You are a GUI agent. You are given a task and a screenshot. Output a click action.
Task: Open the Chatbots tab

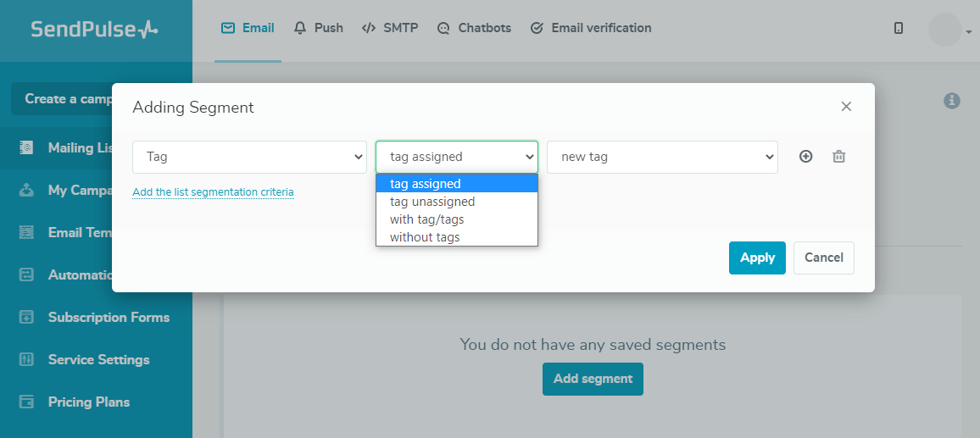tap(474, 28)
